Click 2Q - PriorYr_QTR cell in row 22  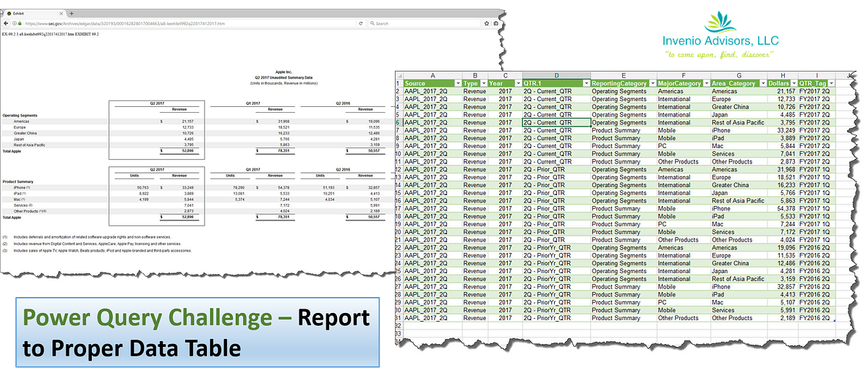click(x=556, y=247)
